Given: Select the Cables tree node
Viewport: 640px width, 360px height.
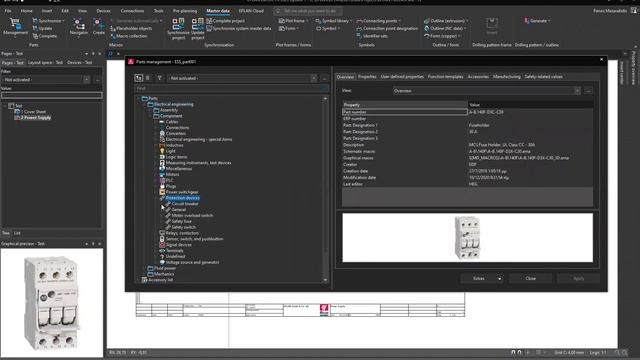Looking at the screenshot, I should click(172, 122).
